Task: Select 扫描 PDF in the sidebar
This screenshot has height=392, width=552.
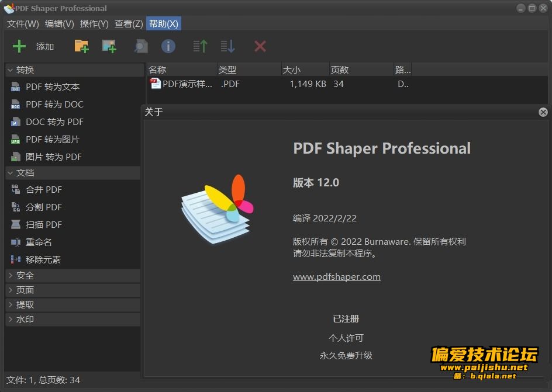Action: click(x=44, y=225)
